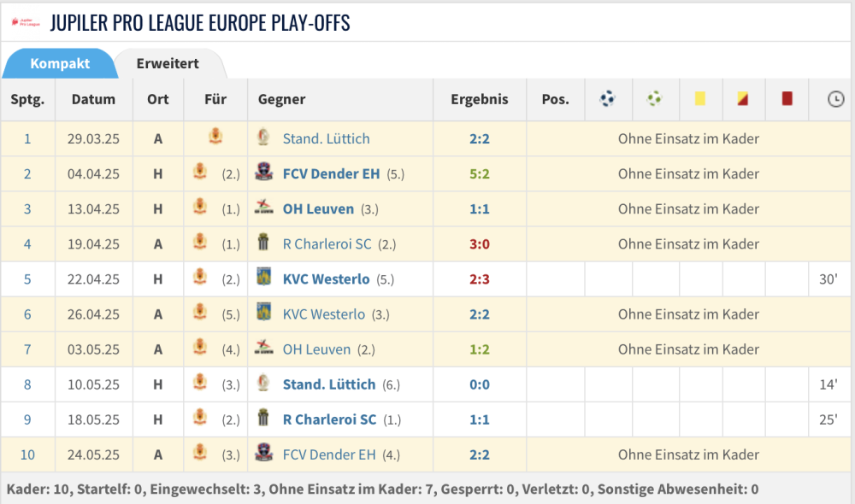Click matchday number 8 link
This screenshot has width=855, height=504.
click(x=27, y=384)
